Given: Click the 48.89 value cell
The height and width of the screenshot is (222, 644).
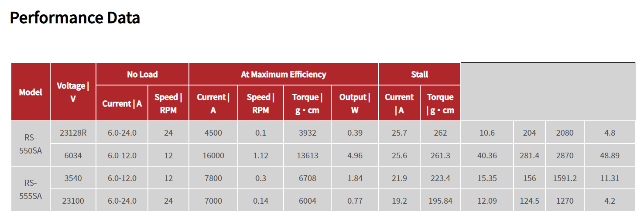Looking at the screenshot, I should click(610, 155).
